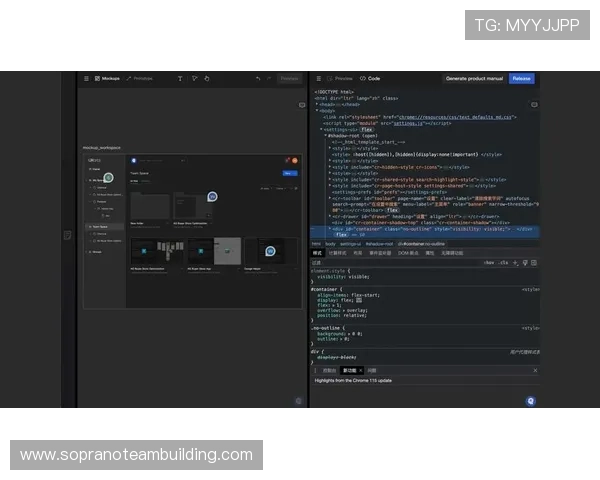
Task: Open the Preview tab in the code panel
Action: (341, 78)
